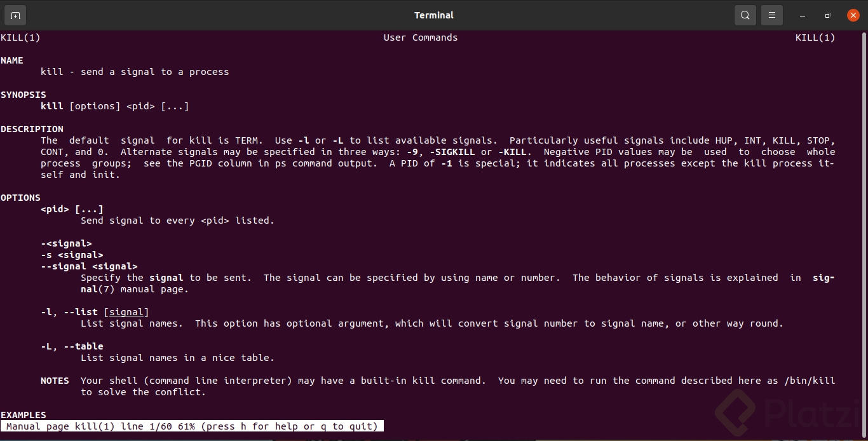
Task: Click the DESCRIPTION section heading
Action: coord(32,129)
